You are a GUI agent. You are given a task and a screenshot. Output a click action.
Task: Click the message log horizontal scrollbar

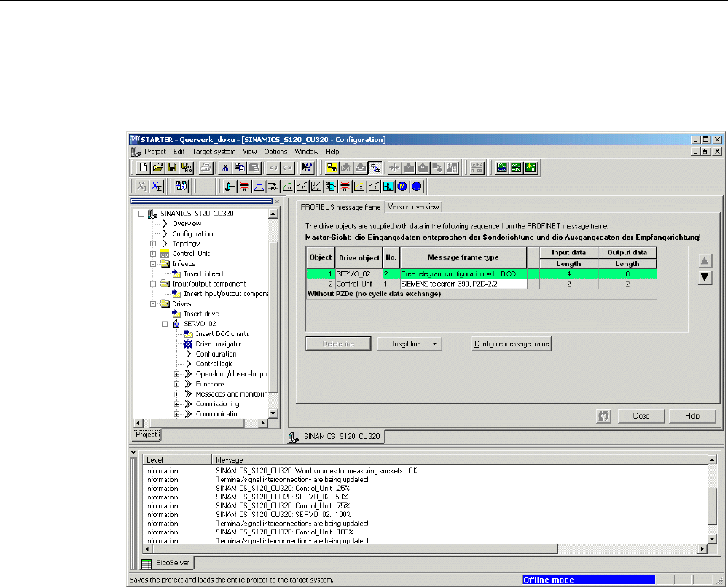coord(353,549)
